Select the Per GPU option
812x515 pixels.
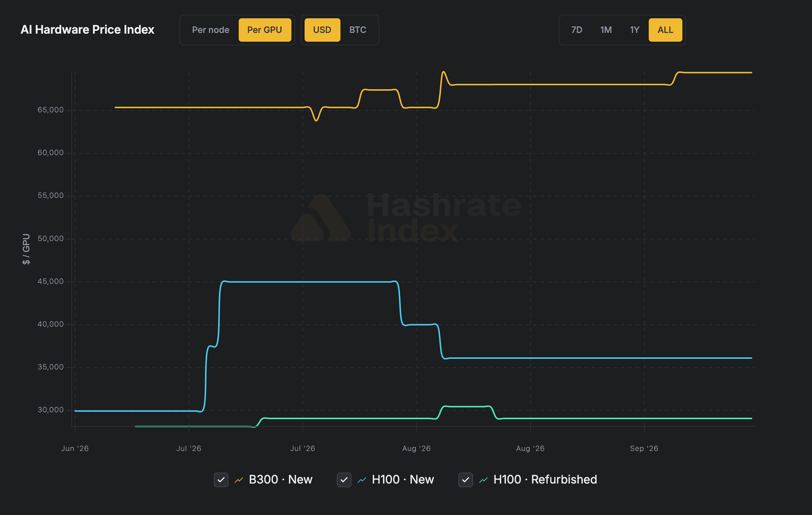click(x=265, y=30)
